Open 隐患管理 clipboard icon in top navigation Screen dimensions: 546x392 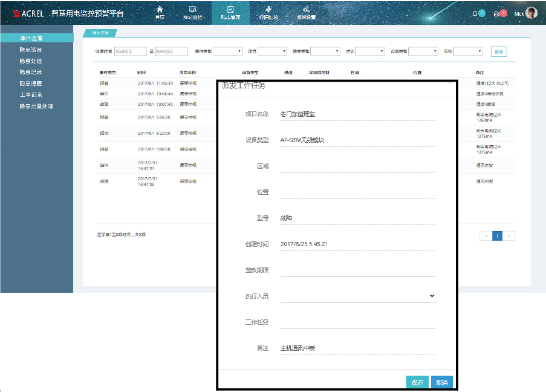[x=230, y=13]
